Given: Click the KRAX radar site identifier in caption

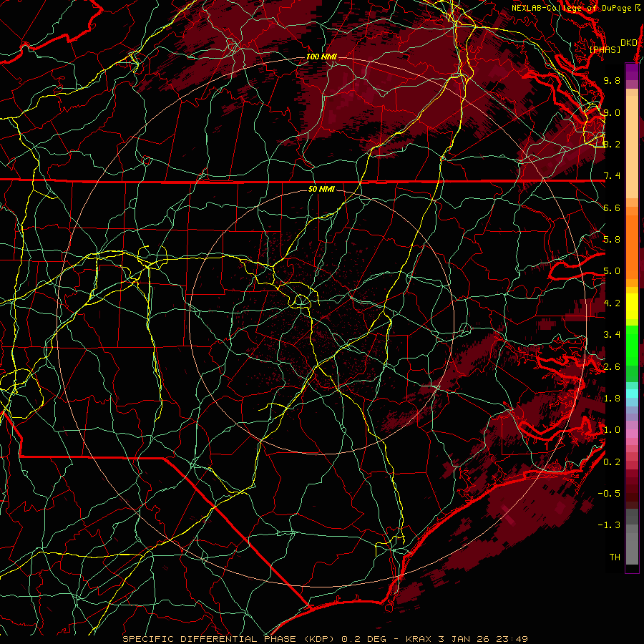Looking at the screenshot, I should click(x=419, y=639).
